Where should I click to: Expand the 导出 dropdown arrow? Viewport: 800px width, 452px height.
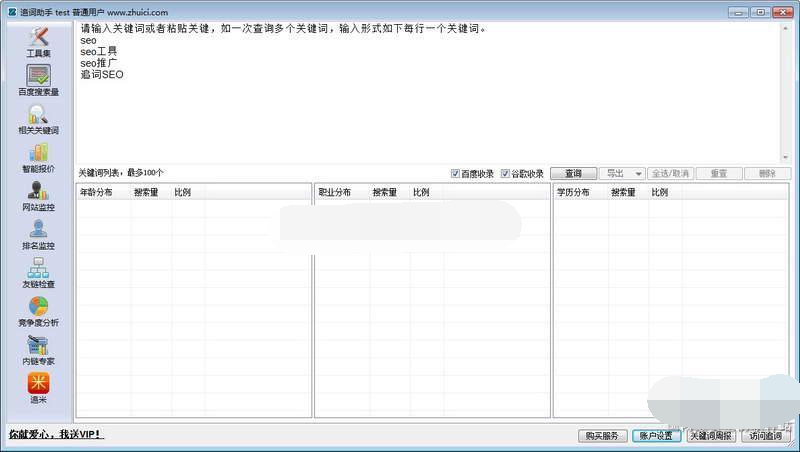[x=638, y=174]
